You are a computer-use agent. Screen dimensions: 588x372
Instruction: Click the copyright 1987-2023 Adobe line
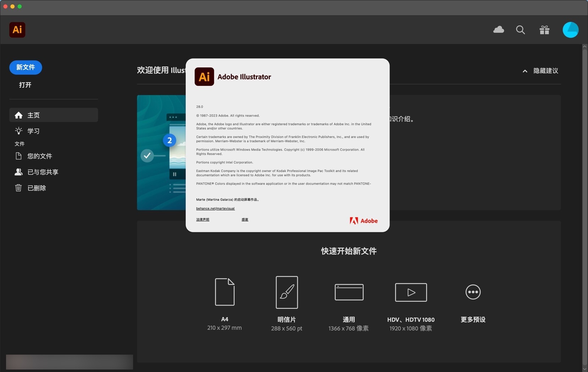click(228, 116)
